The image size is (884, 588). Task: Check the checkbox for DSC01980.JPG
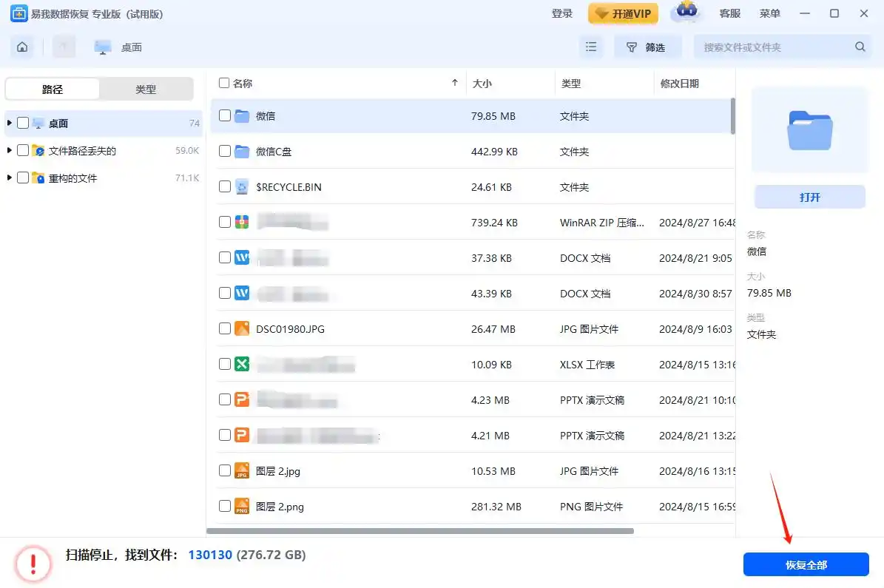tap(224, 328)
